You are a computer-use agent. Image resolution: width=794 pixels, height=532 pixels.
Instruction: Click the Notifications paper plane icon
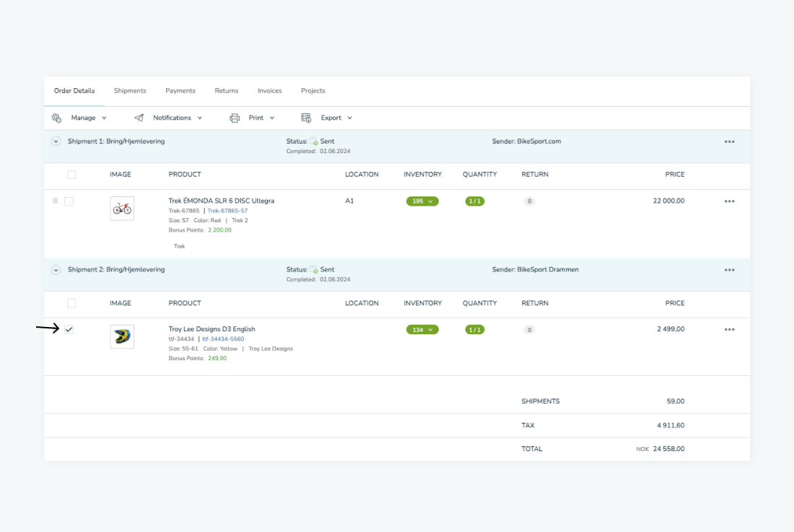click(139, 118)
